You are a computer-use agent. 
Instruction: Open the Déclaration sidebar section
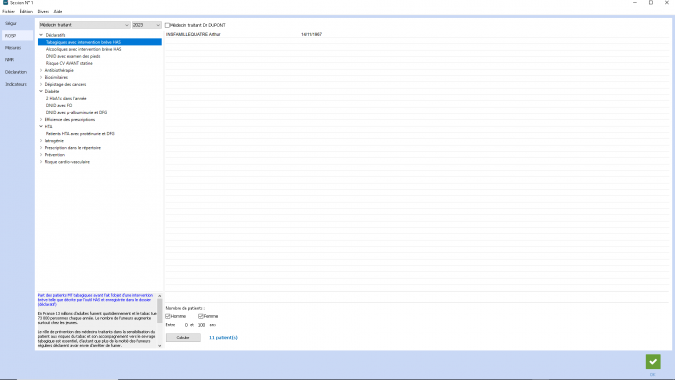point(16,72)
